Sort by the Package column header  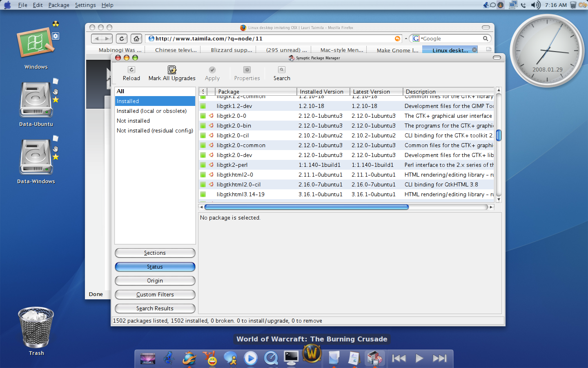click(x=256, y=92)
